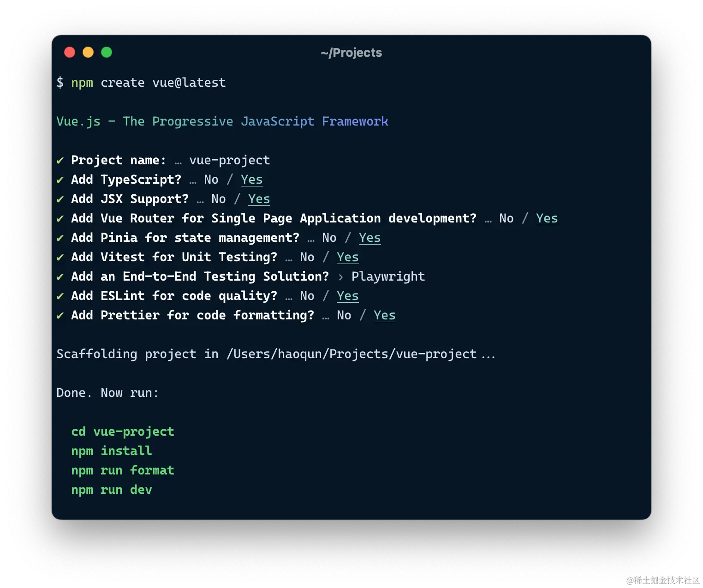703x588 pixels.
Task: Click the ~/Projects window title
Action: click(x=351, y=53)
